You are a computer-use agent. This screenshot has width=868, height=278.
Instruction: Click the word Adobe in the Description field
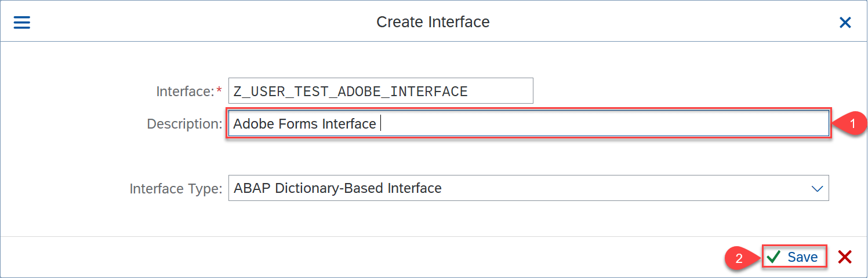251,124
